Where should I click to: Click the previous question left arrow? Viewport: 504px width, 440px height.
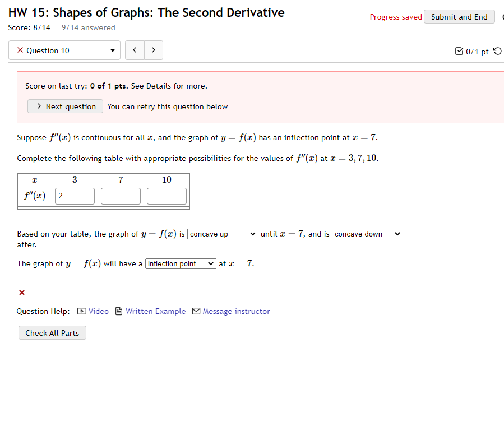click(135, 50)
